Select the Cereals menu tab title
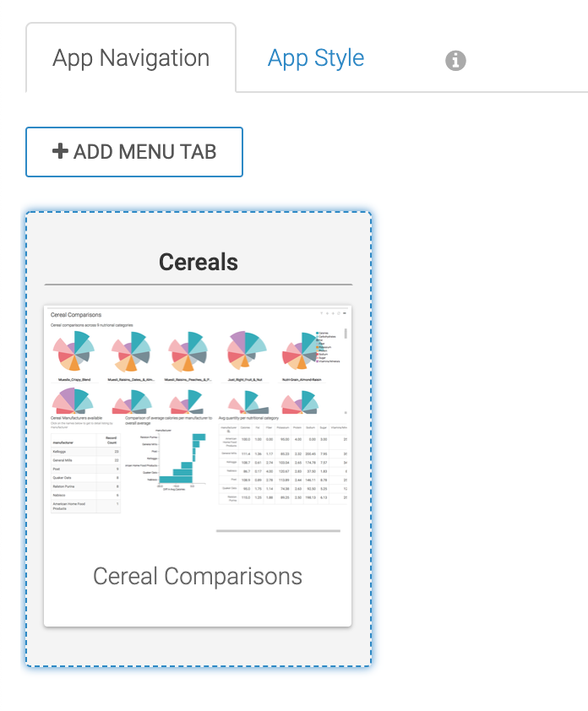 coord(199,262)
